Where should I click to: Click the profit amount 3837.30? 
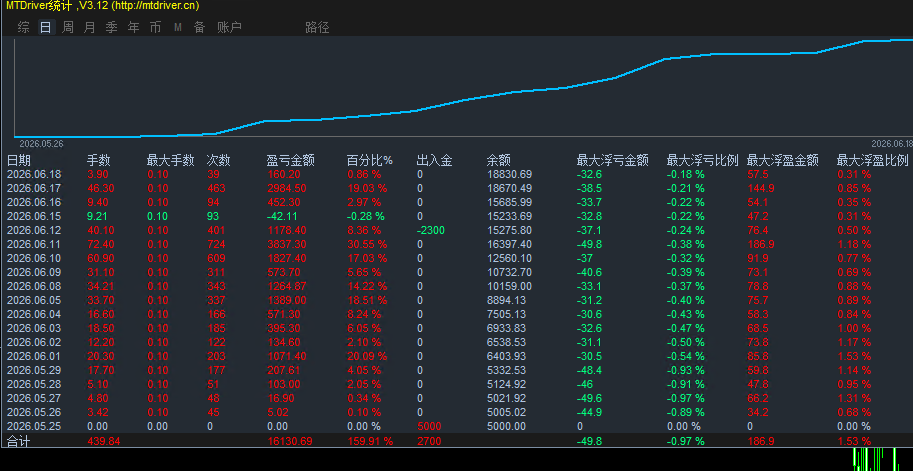[286, 245]
